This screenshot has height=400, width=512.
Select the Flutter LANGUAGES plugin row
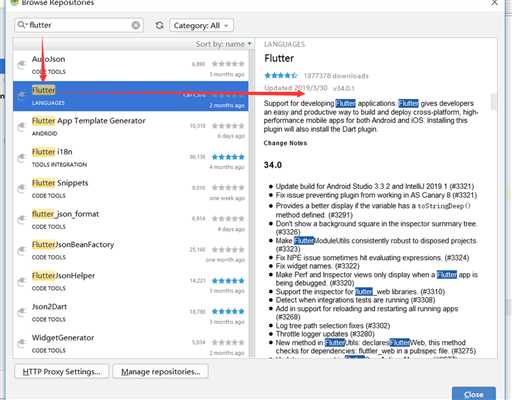click(131, 96)
